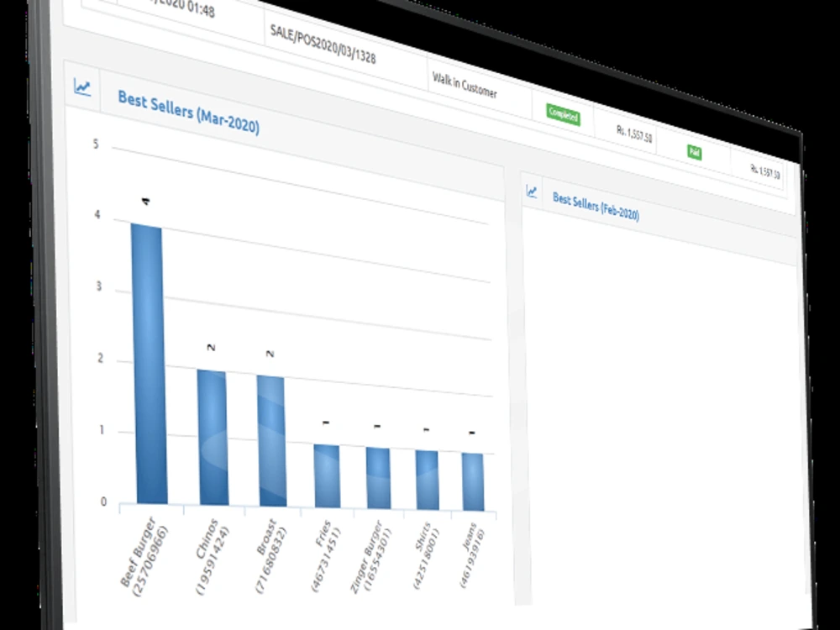Click the Beef Burger (25706966) axis label
840x630 pixels.
[x=144, y=557]
